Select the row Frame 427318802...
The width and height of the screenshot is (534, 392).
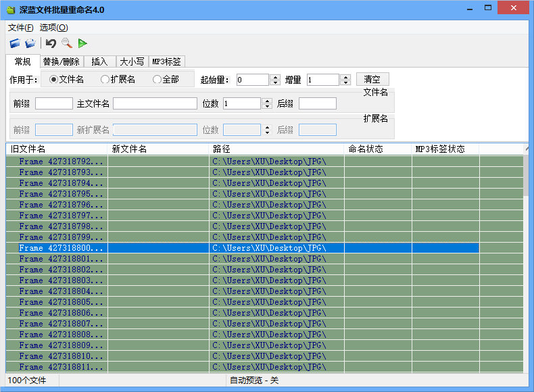pos(243,270)
